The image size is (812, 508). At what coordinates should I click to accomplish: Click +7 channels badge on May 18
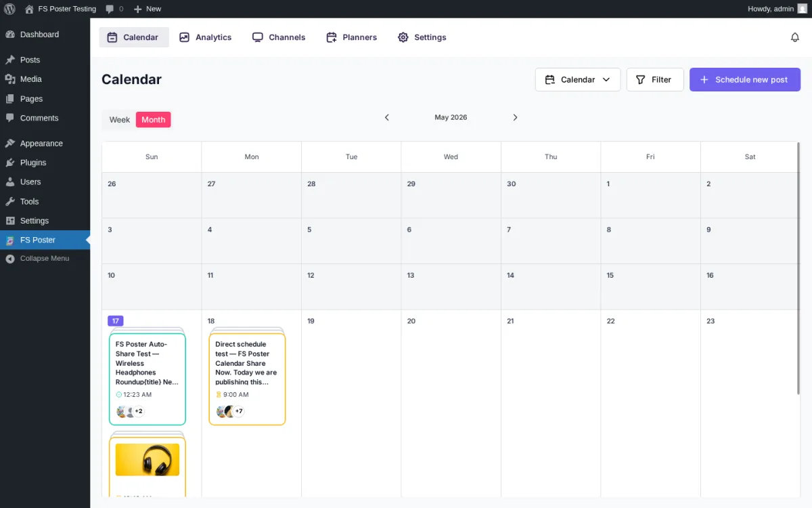[238, 411]
